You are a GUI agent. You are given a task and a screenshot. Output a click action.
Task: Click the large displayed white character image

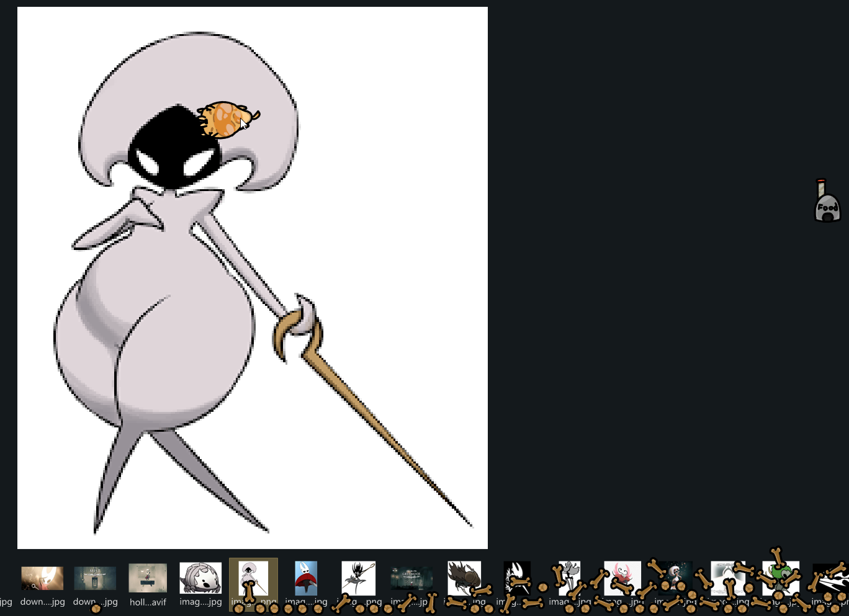tap(253, 278)
